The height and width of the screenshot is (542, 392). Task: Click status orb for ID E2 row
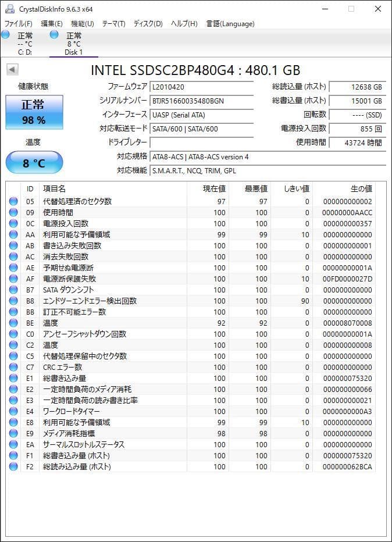coord(13,389)
